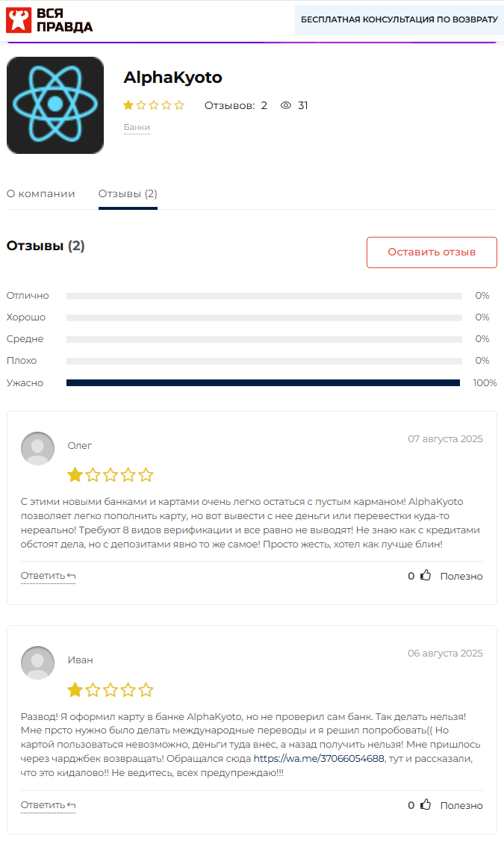Click thumbs-up icon on Иван's review

(426, 804)
